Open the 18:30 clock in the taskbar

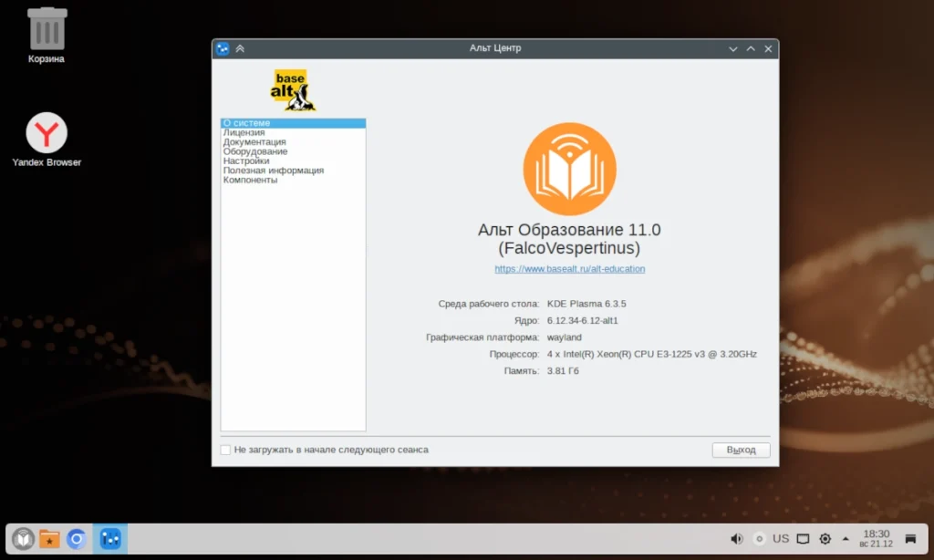pos(877,538)
